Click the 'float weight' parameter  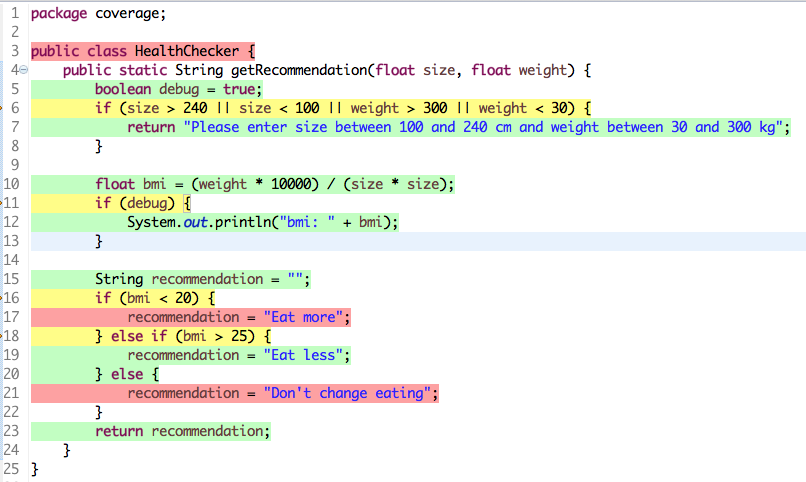(519, 70)
